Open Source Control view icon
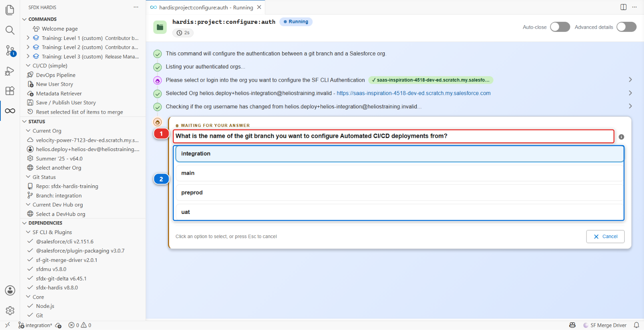Screen dimensions: 644x330 coord(10,51)
